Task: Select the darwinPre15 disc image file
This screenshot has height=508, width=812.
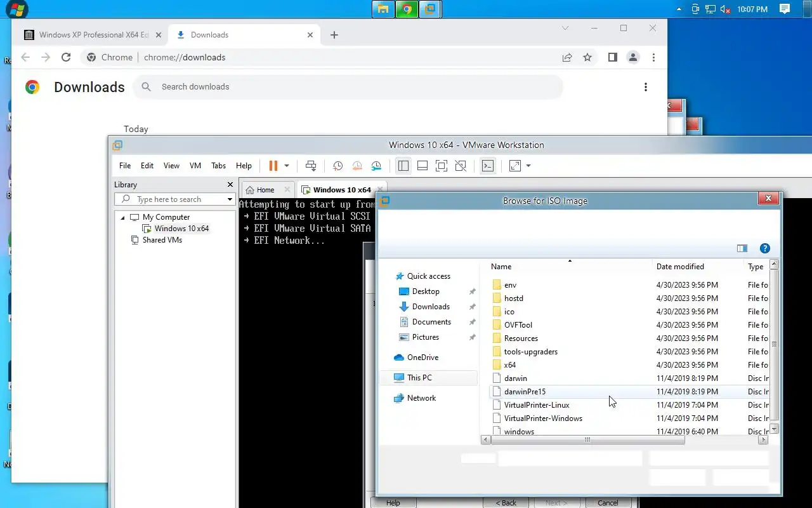Action: tap(525, 392)
